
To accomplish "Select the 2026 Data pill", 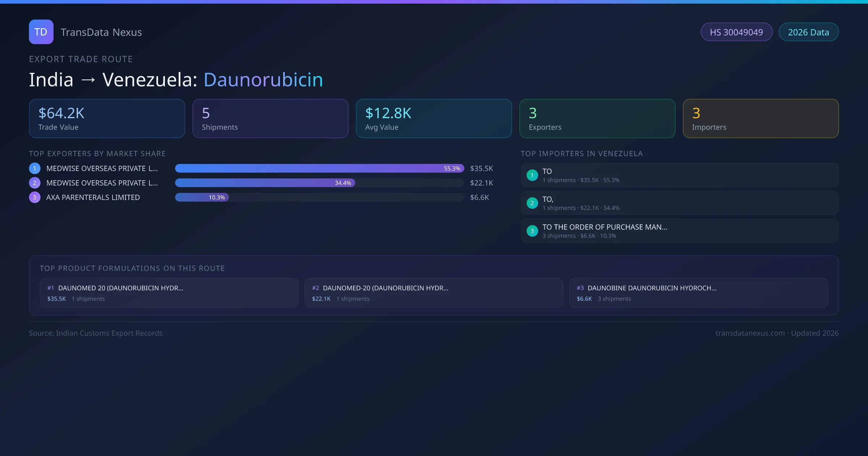I will click(808, 32).
